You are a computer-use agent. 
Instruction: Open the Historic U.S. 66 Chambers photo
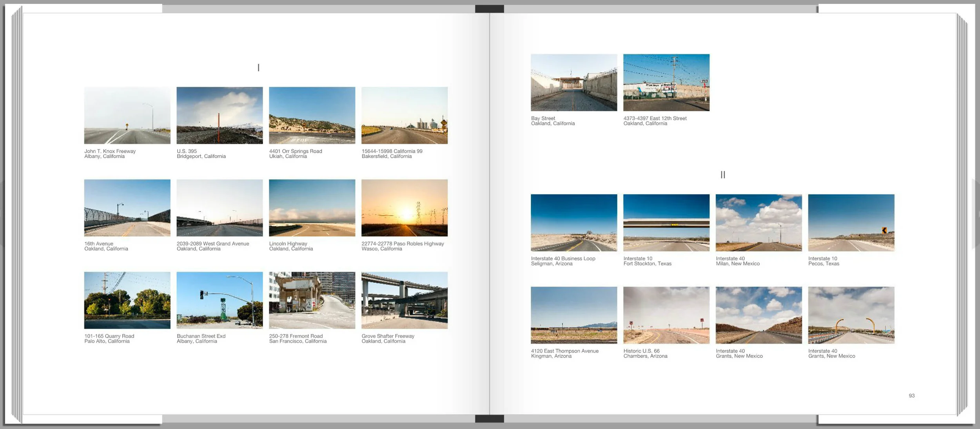pyautogui.click(x=666, y=315)
